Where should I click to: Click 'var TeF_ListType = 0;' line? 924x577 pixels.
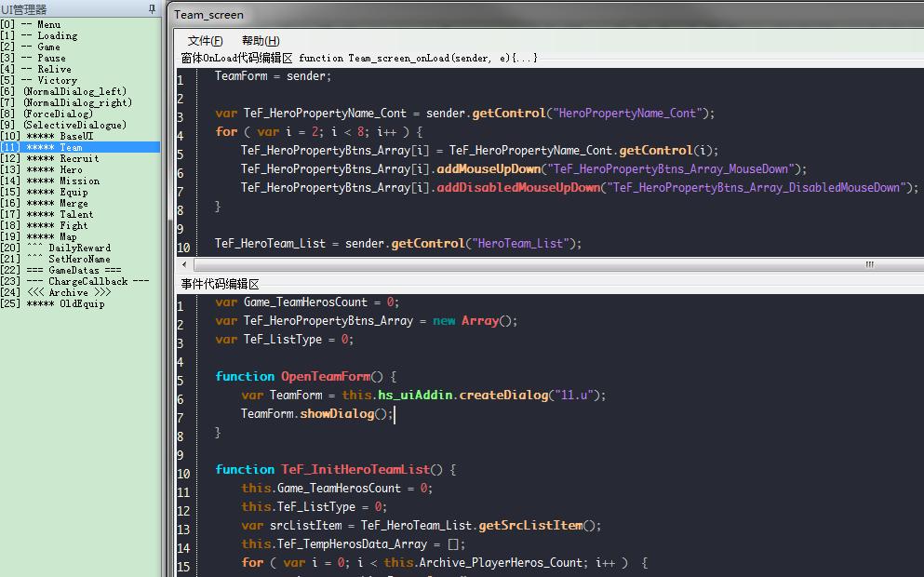(x=284, y=340)
